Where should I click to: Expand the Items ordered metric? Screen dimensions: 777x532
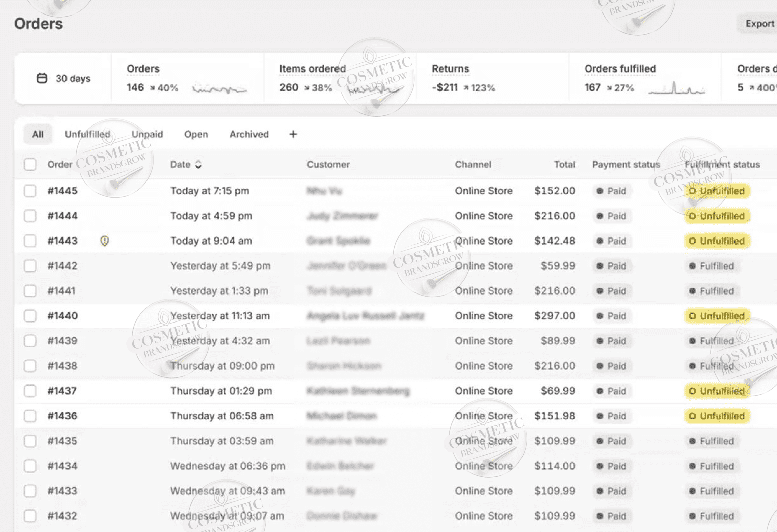tap(312, 69)
